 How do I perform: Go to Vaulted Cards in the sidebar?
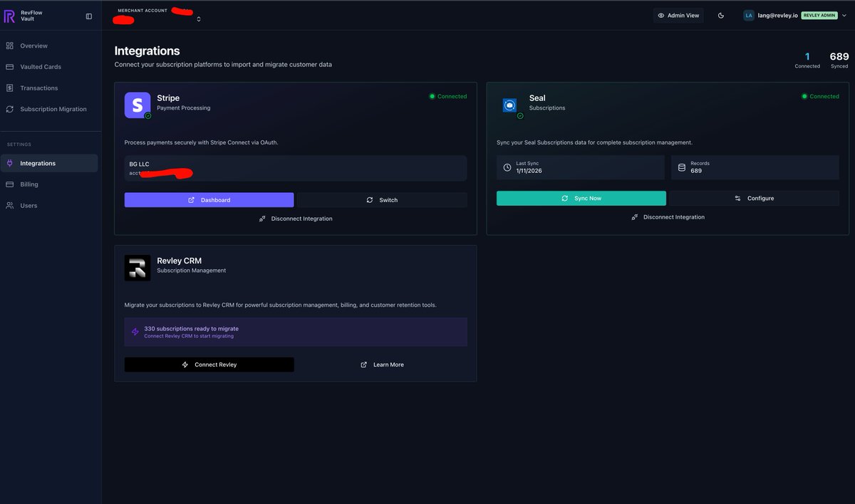(x=50, y=67)
